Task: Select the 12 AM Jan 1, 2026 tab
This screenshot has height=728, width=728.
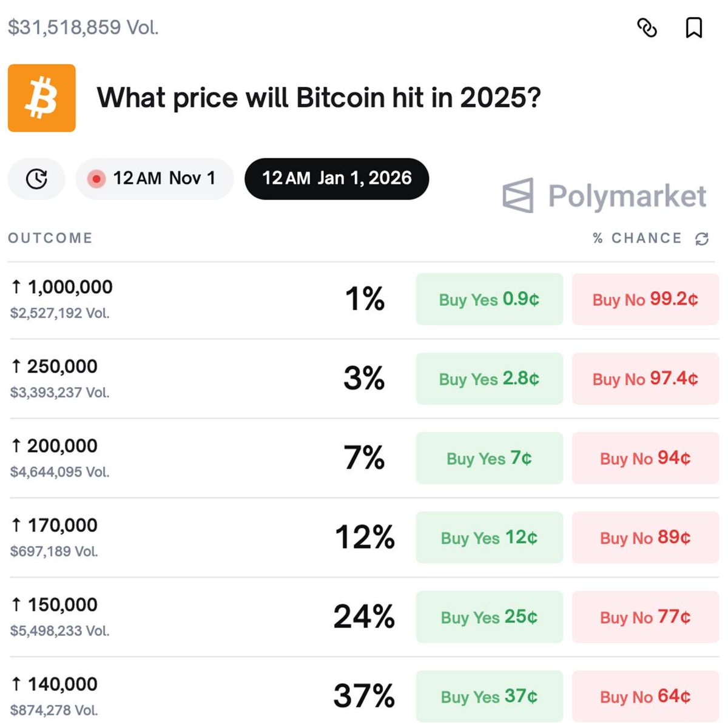Action: click(x=337, y=179)
